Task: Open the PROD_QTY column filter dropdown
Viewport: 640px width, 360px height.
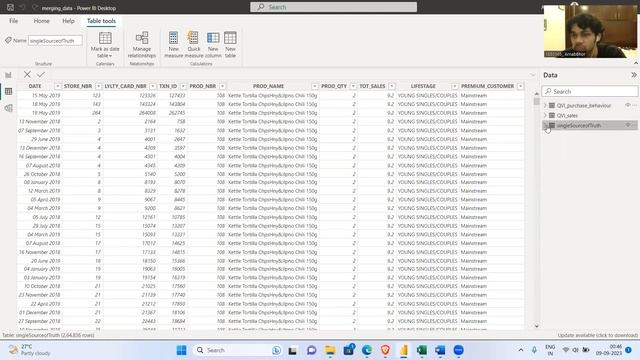Action: tap(353, 86)
